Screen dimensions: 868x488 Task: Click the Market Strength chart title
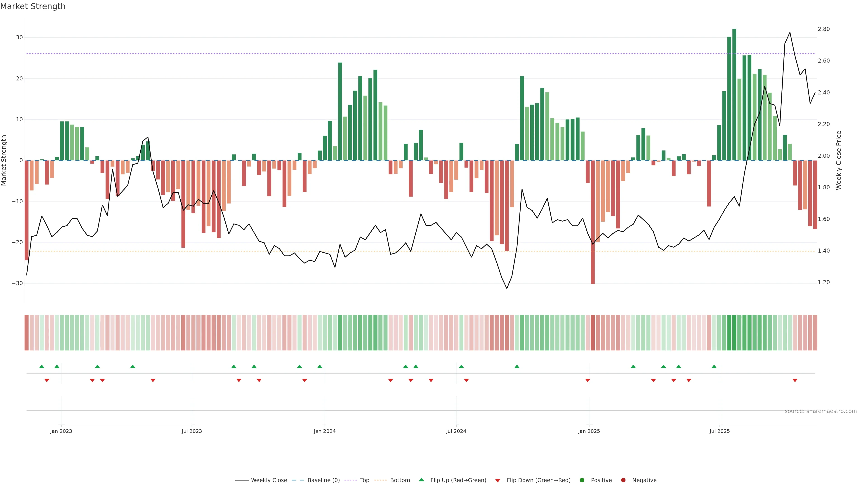click(x=33, y=6)
